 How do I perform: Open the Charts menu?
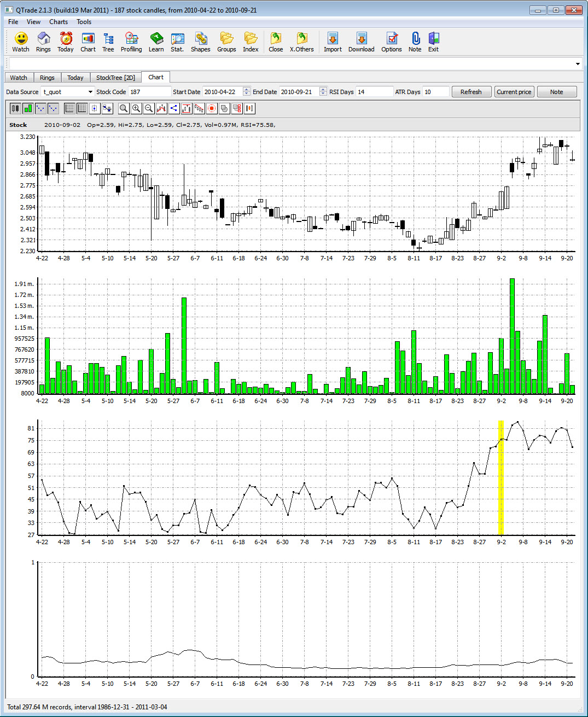click(59, 22)
